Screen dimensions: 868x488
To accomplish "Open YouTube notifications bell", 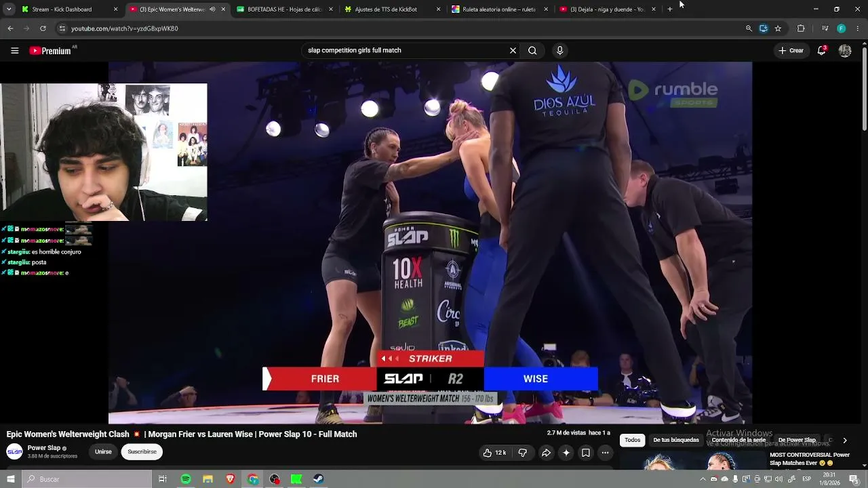I will click(x=821, y=50).
